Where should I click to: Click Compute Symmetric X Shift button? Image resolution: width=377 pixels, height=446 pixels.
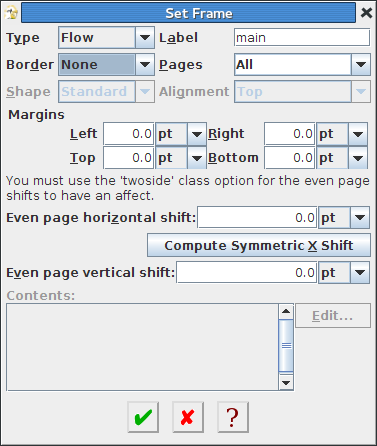tap(259, 245)
